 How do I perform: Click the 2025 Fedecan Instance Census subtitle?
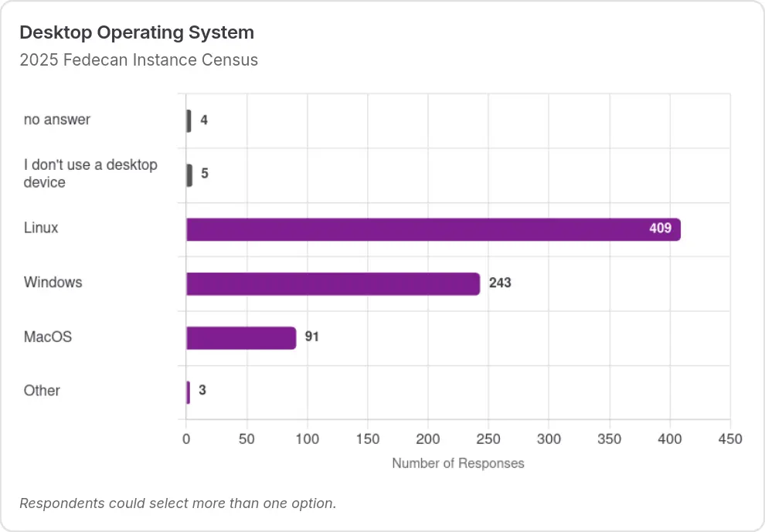(138, 60)
